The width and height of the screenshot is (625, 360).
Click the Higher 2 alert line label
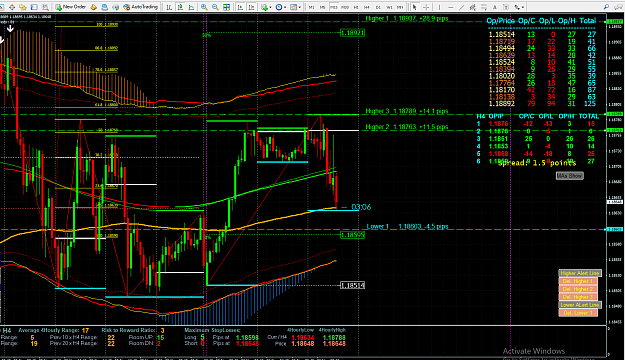point(407,127)
